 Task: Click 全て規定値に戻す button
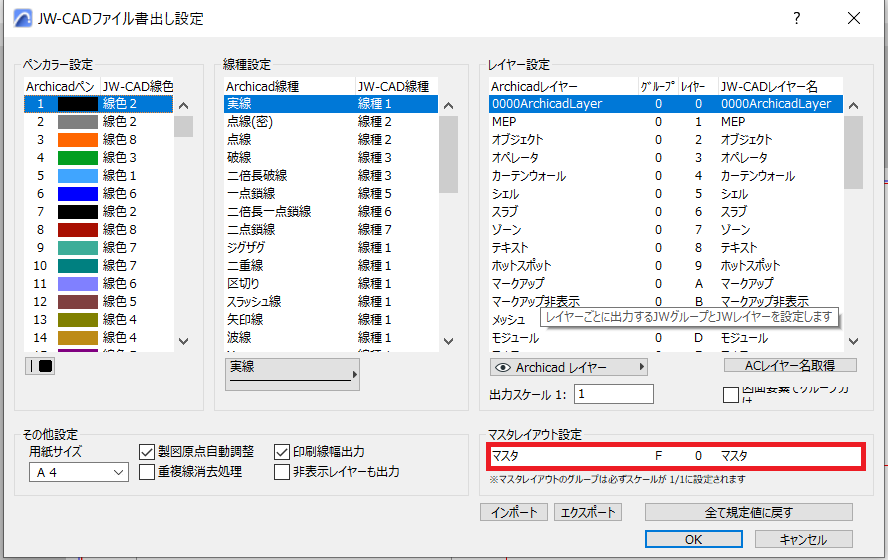pyautogui.click(x=749, y=512)
